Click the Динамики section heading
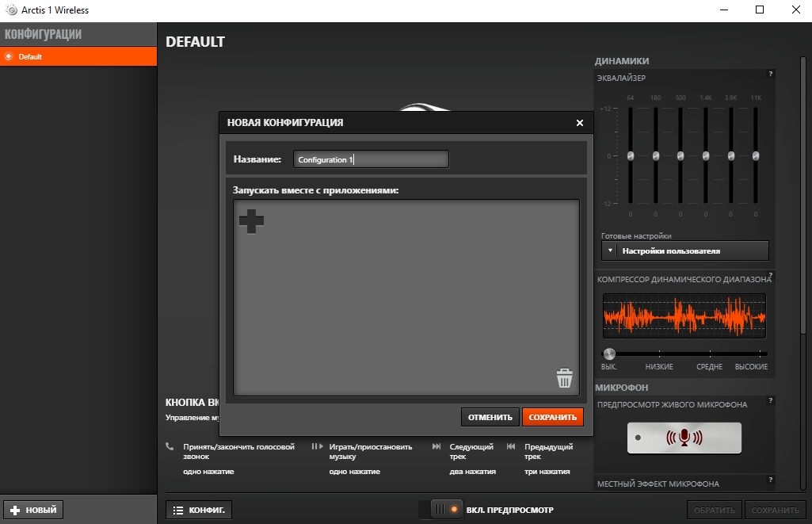 click(x=621, y=60)
